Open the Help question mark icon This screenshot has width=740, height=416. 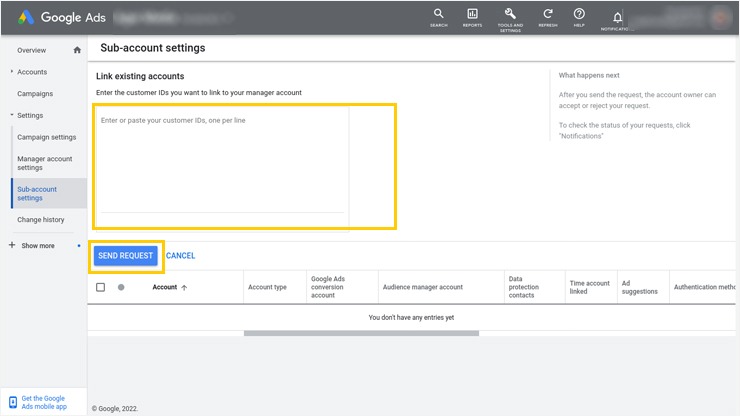tap(579, 15)
